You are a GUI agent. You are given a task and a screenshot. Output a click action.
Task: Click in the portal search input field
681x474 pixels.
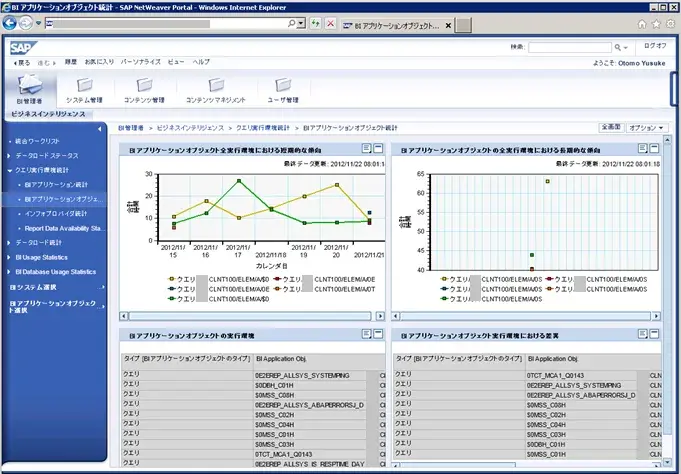569,46
